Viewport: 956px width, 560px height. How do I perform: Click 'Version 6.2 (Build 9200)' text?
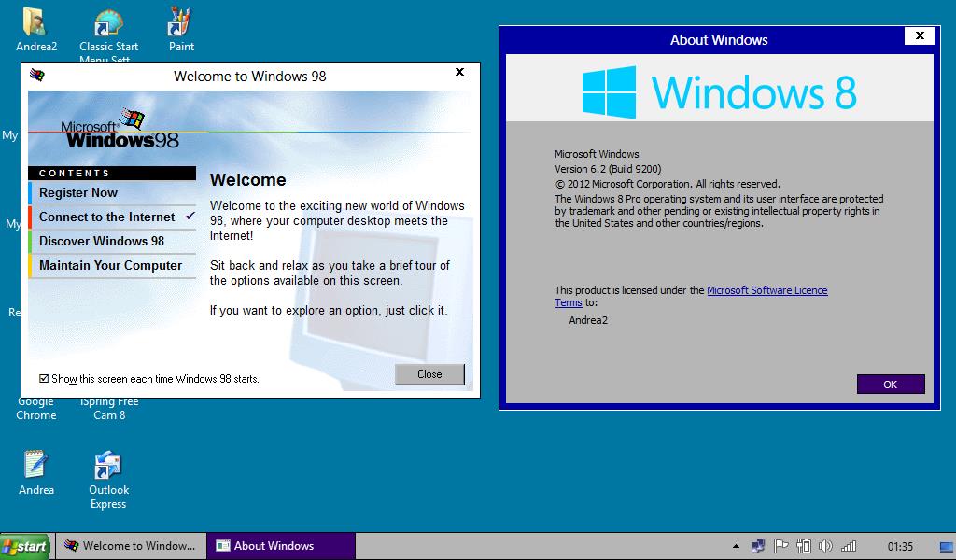[x=608, y=169]
